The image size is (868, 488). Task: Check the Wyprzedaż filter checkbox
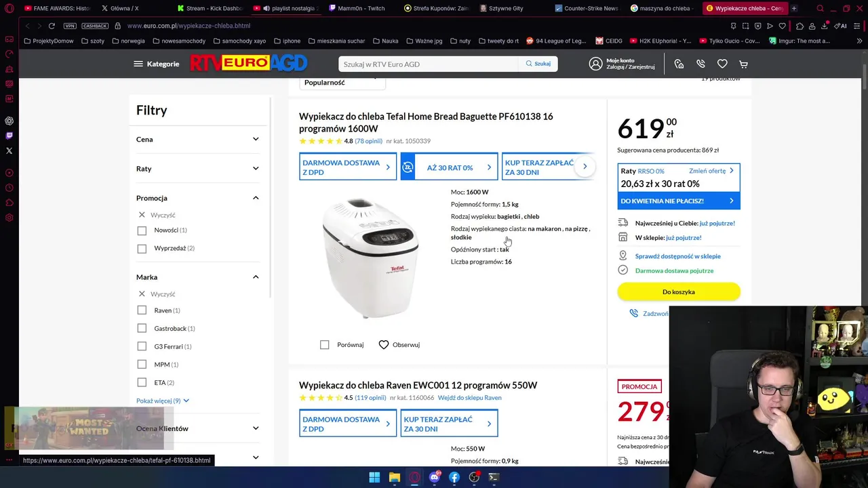142,249
